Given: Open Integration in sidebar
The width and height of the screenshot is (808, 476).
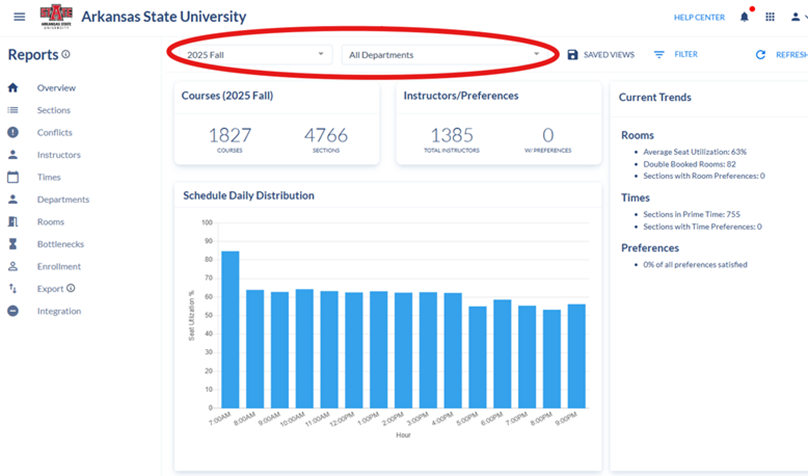Looking at the screenshot, I should point(59,311).
